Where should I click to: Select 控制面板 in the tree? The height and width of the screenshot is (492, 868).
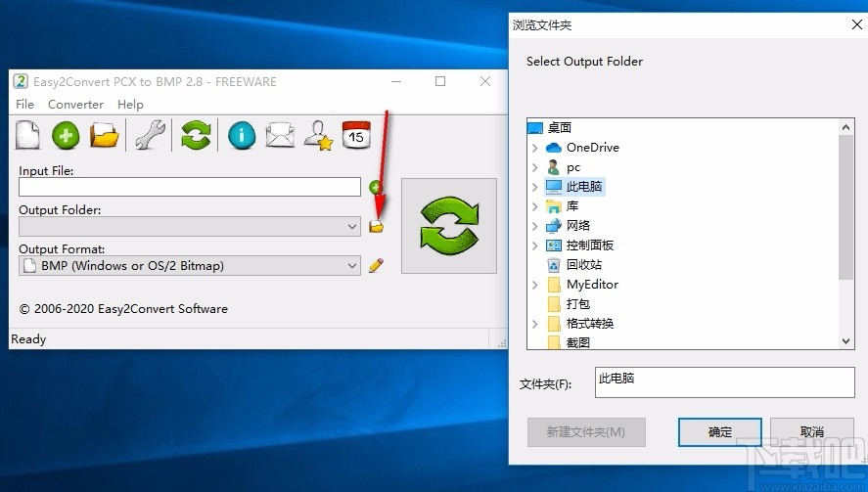point(589,246)
